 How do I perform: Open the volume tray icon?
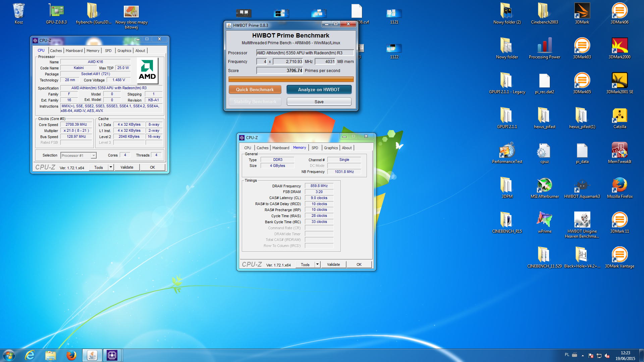(607, 356)
